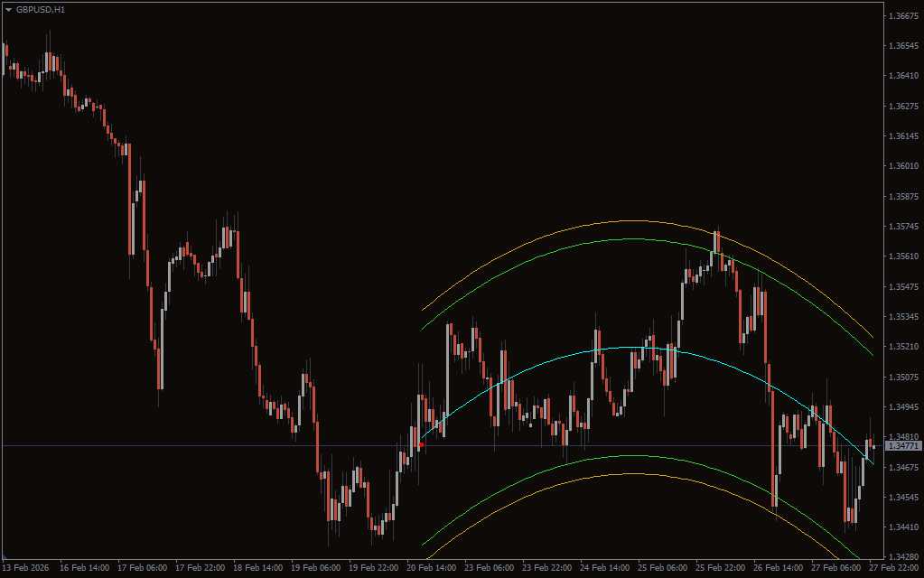Click the current price tag 1.34771
This screenshot has width=924, height=578.
coord(902,446)
